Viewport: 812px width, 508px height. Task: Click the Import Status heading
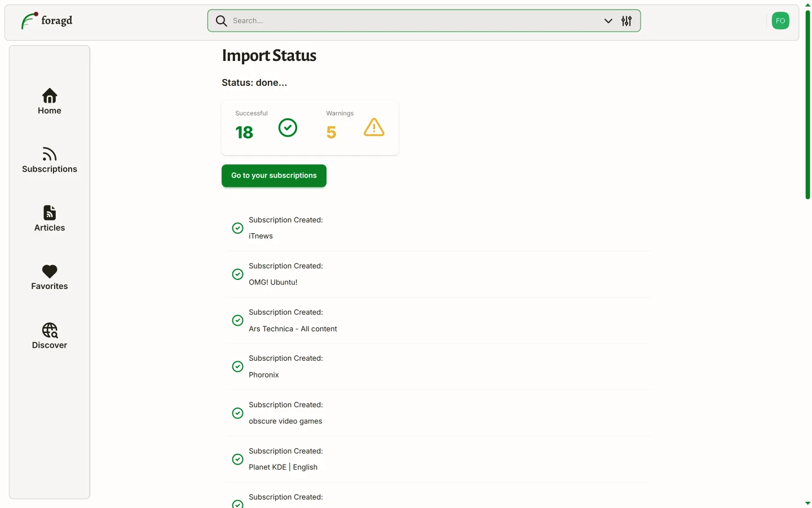[269, 55]
